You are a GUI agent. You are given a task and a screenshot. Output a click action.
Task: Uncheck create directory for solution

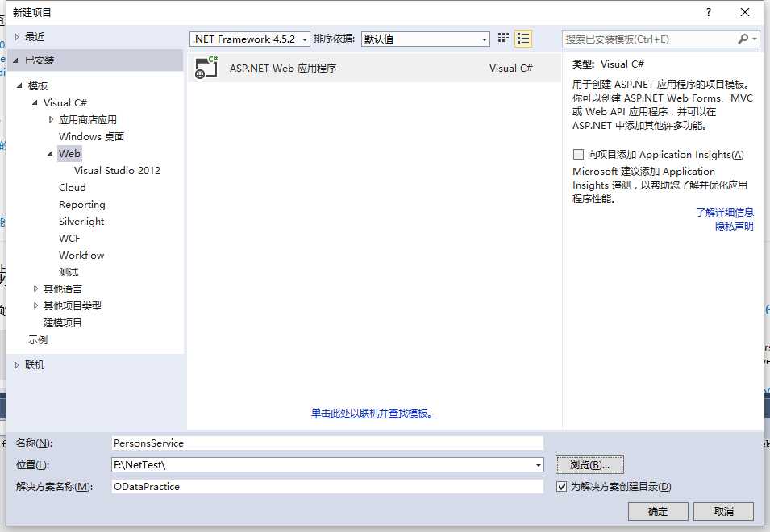[x=561, y=487]
